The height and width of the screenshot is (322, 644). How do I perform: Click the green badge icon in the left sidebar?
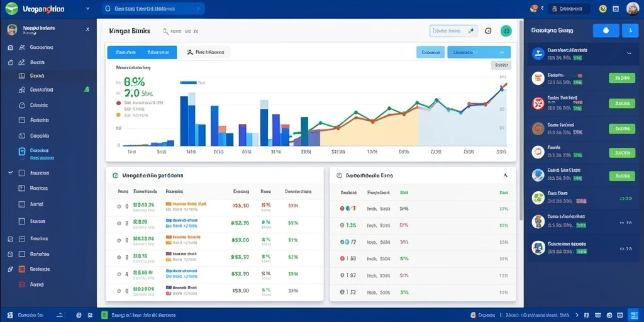click(x=87, y=89)
